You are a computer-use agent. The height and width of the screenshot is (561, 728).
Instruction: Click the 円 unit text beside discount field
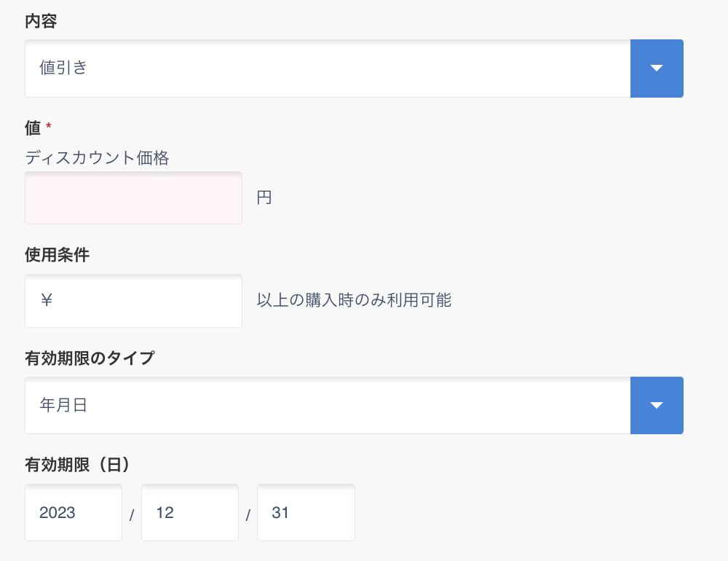[x=264, y=198]
